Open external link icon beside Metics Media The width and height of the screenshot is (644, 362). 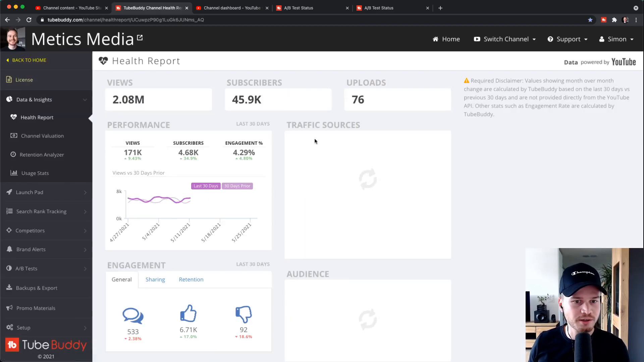coord(140,38)
